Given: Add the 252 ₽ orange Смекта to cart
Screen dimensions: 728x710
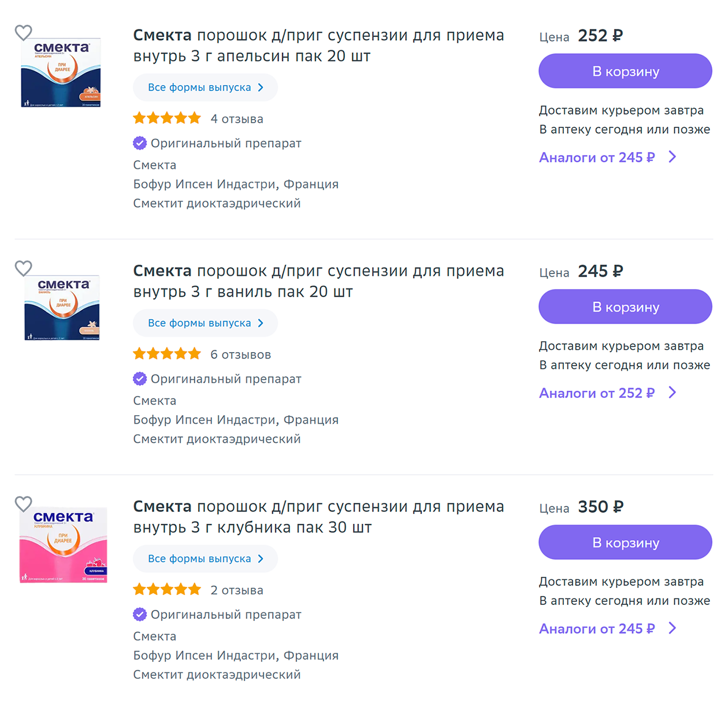Looking at the screenshot, I should 625,71.
